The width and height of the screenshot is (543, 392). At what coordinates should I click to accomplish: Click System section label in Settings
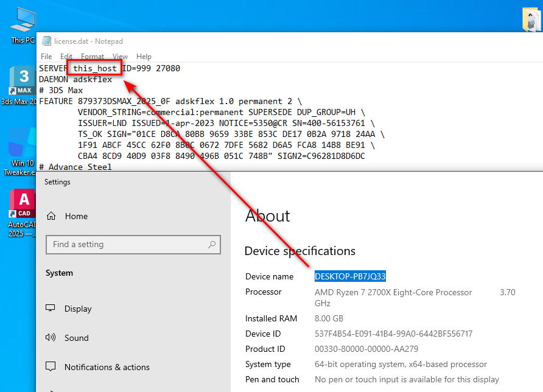[x=59, y=273]
